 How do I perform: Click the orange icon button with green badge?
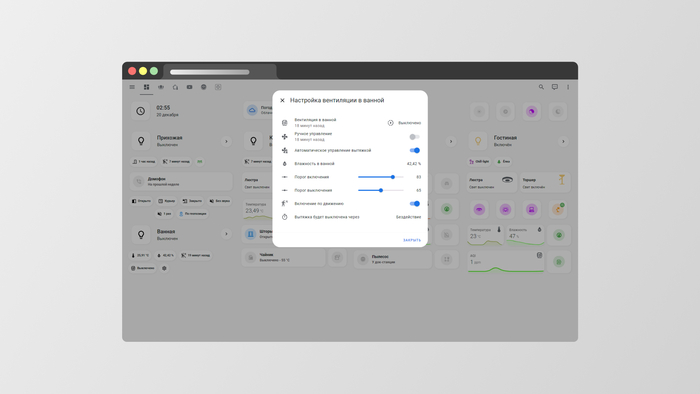click(558, 209)
